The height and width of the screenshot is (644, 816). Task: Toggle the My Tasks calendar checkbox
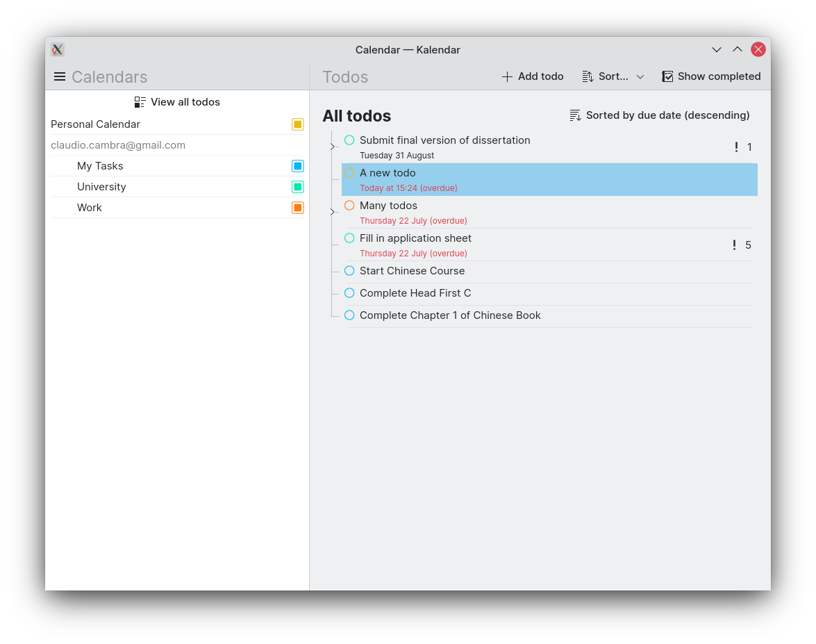(298, 166)
